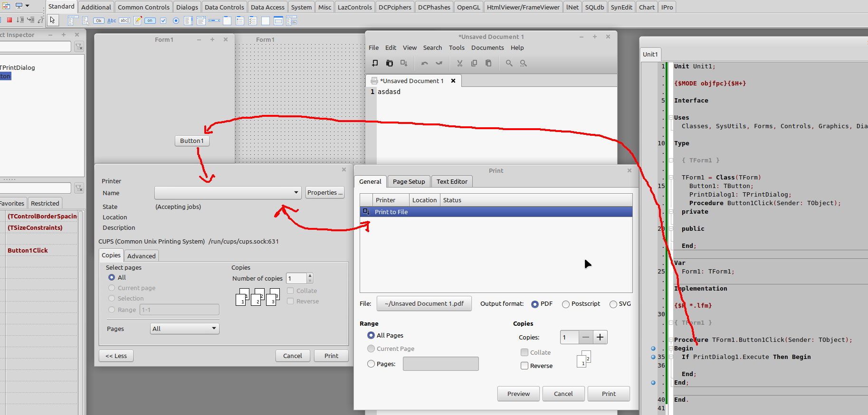Enable the Reverse checkbox in Print dialog
This screenshot has height=415, width=868.
pos(525,366)
